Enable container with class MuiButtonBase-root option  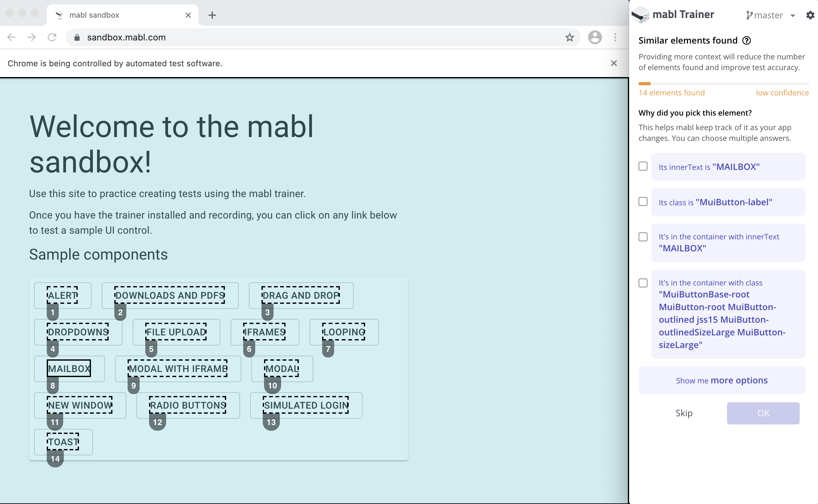tap(643, 283)
